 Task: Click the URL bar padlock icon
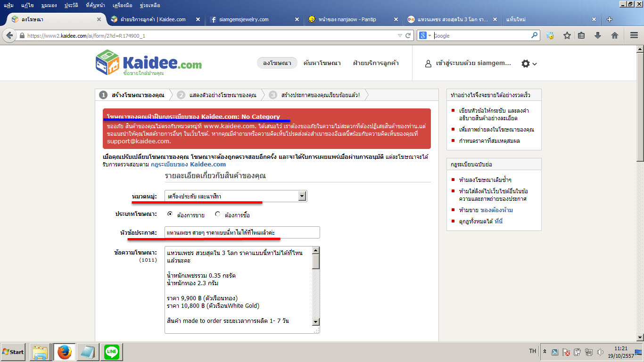click(x=22, y=36)
